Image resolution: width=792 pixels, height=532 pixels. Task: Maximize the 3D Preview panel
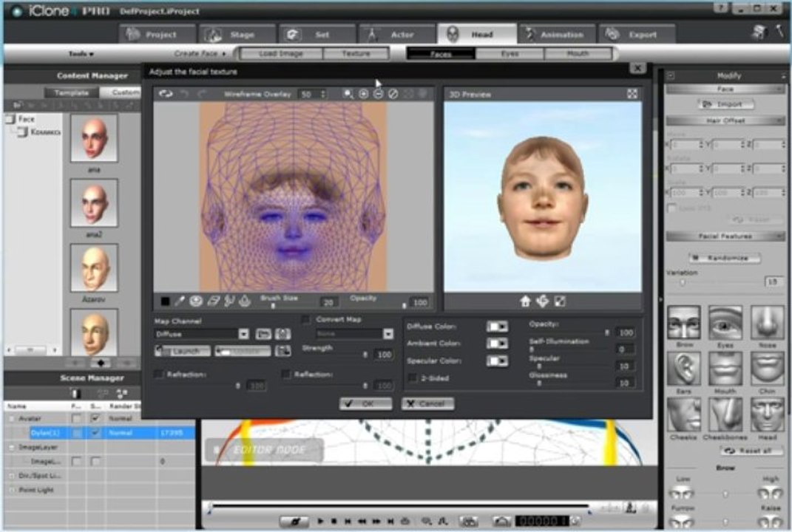[632, 94]
